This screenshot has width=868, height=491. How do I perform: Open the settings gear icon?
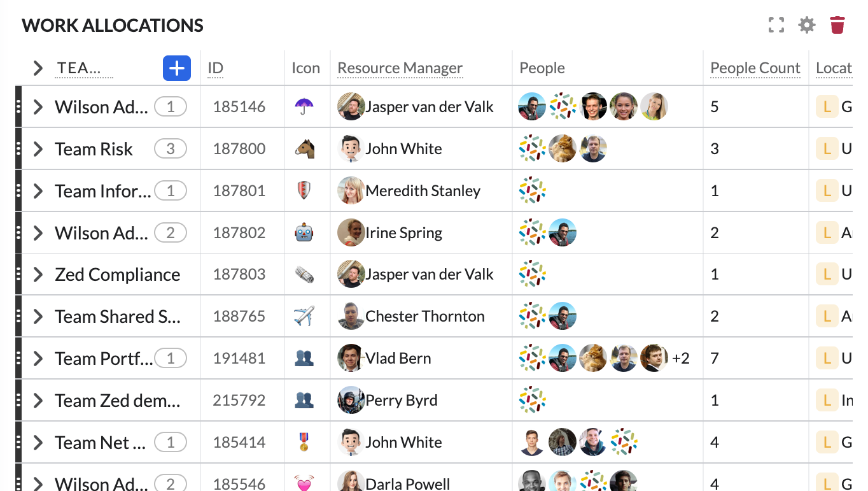pos(807,25)
